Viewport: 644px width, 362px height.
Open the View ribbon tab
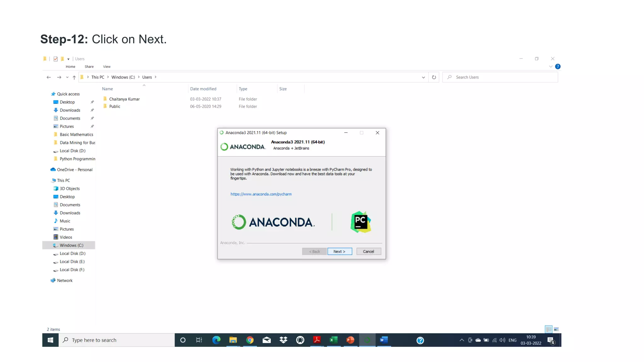tap(107, 67)
